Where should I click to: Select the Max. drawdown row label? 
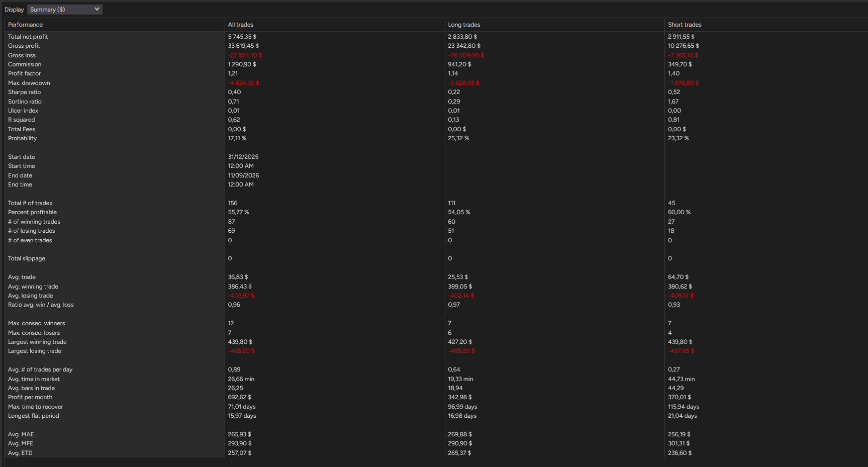pyautogui.click(x=29, y=83)
